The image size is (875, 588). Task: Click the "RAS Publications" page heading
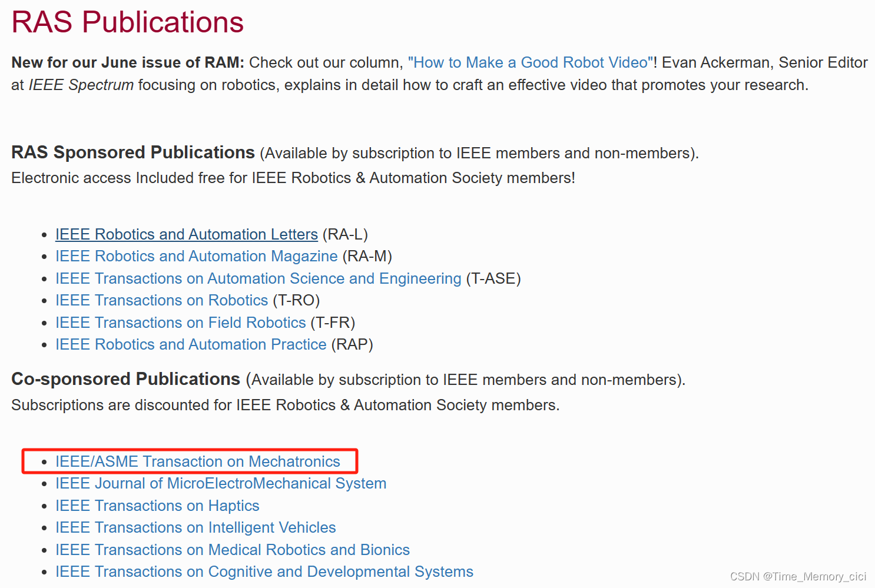coord(127,22)
